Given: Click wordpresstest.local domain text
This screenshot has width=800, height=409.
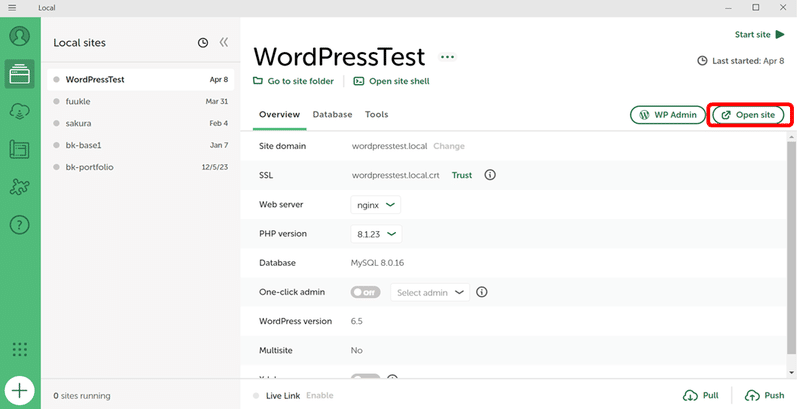Looking at the screenshot, I should (389, 146).
